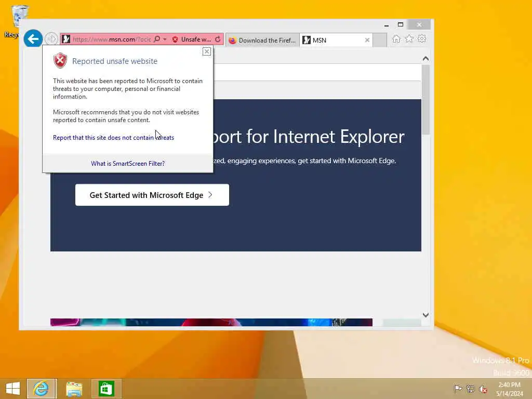Click the scrollbar down arrow

point(426,315)
